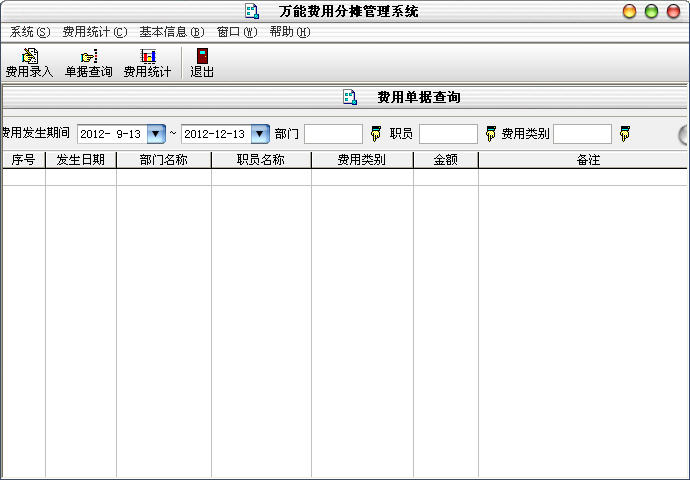The image size is (690, 480).
Task: Sort by the 发生日期 column header
Action: (x=81, y=160)
